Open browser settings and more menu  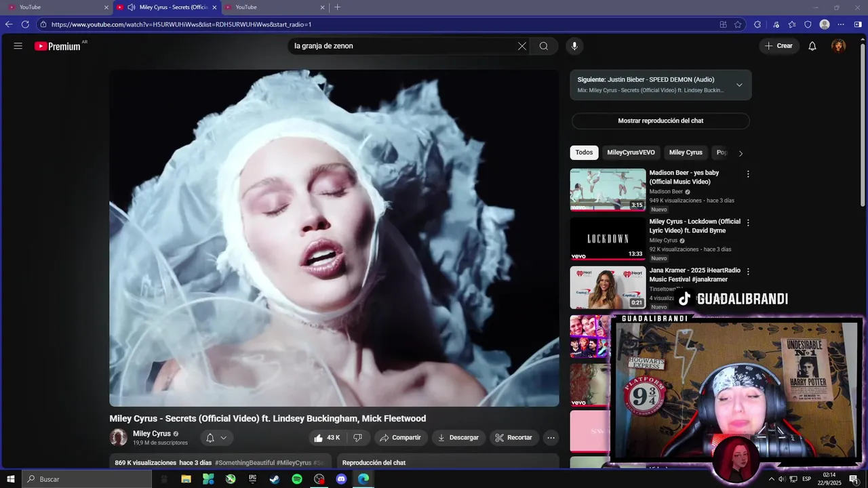[x=841, y=24]
